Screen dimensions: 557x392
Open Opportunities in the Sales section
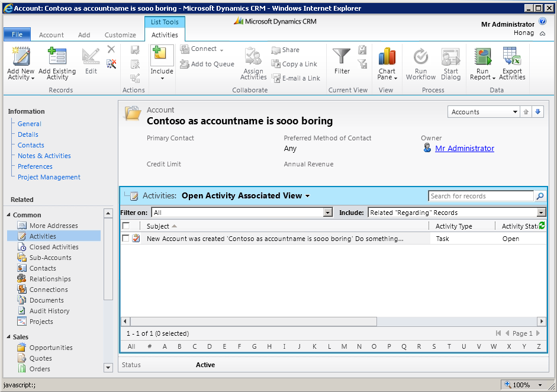pyautogui.click(x=51, y=348)
